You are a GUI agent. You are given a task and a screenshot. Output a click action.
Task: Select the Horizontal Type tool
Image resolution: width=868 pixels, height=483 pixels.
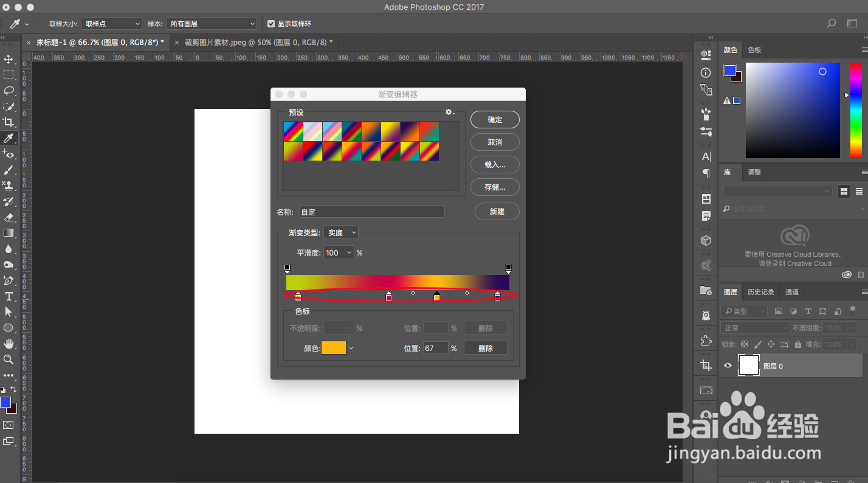point(9,296)
